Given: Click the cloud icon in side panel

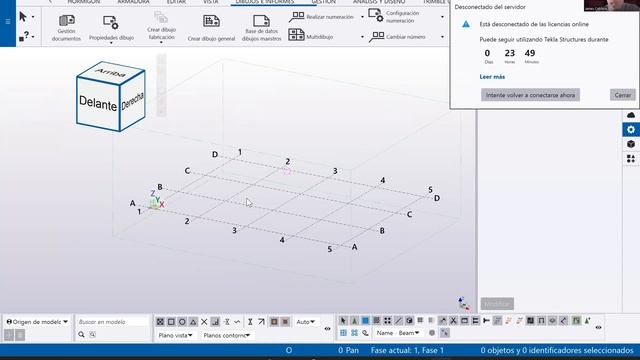Looking at the screenshot, I should pos(631,116).
